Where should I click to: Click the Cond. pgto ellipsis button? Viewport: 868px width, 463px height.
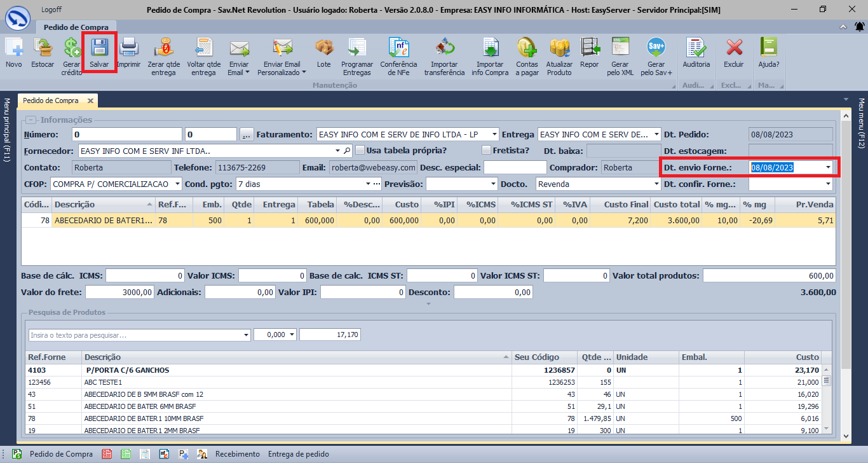377,184
